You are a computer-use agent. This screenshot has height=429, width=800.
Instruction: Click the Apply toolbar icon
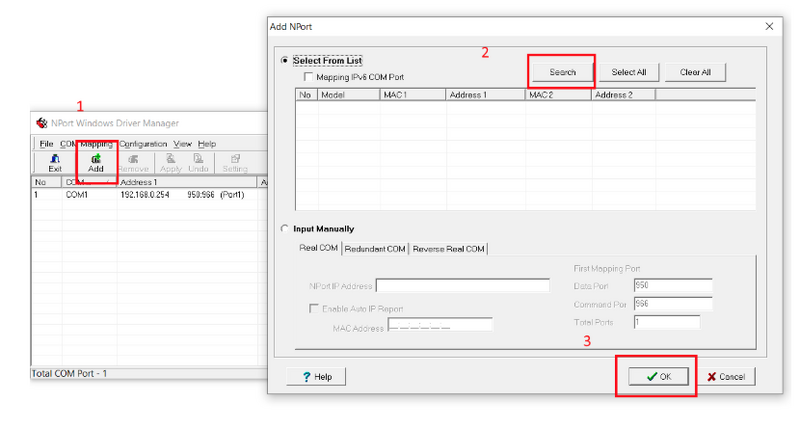170,163
